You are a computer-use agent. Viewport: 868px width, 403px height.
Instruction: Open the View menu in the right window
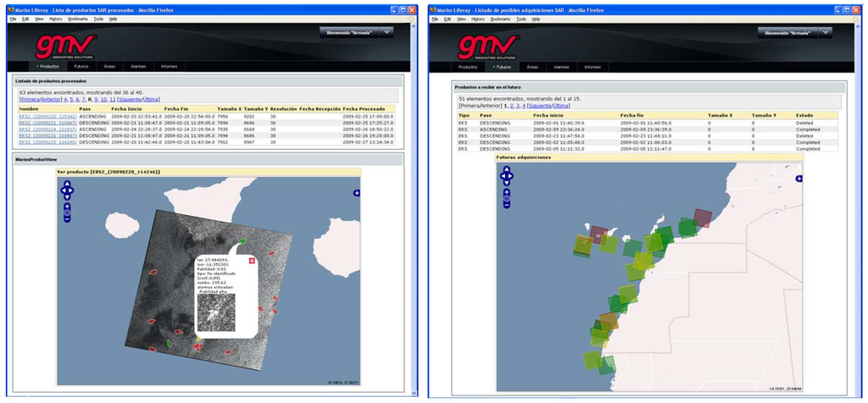click(460, 19)
